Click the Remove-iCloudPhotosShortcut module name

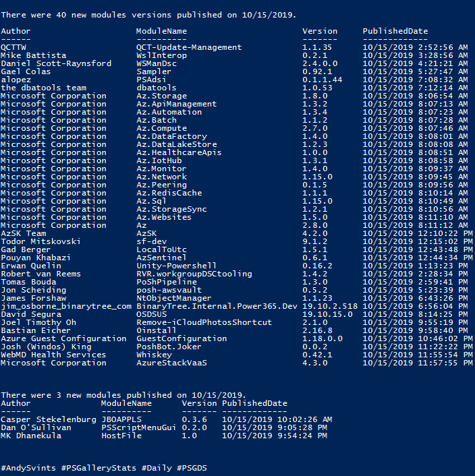(204, 322)
